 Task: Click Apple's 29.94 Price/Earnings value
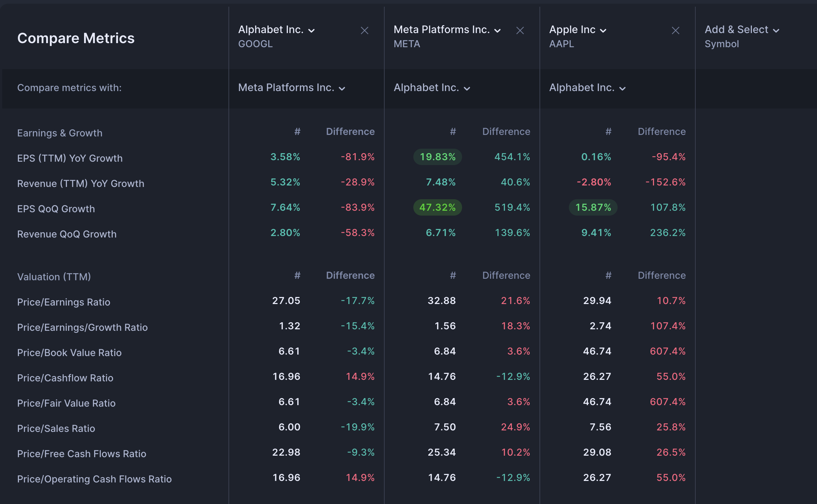pos(597,301)
